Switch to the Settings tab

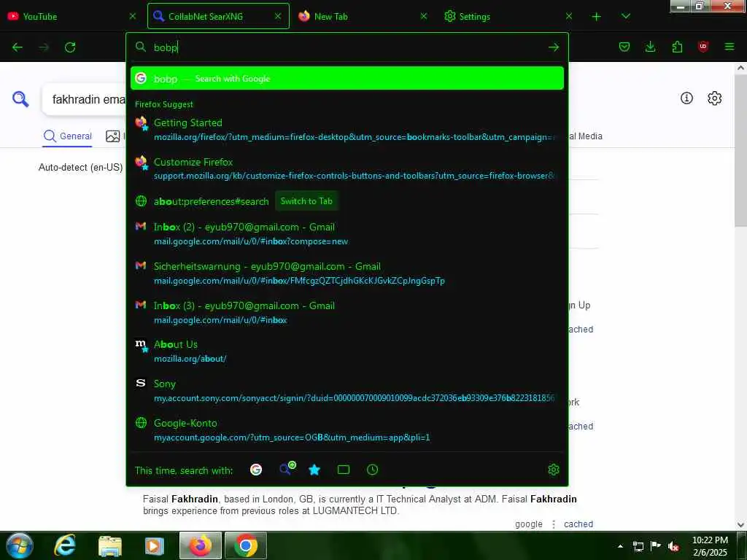[x=508, y=16]
